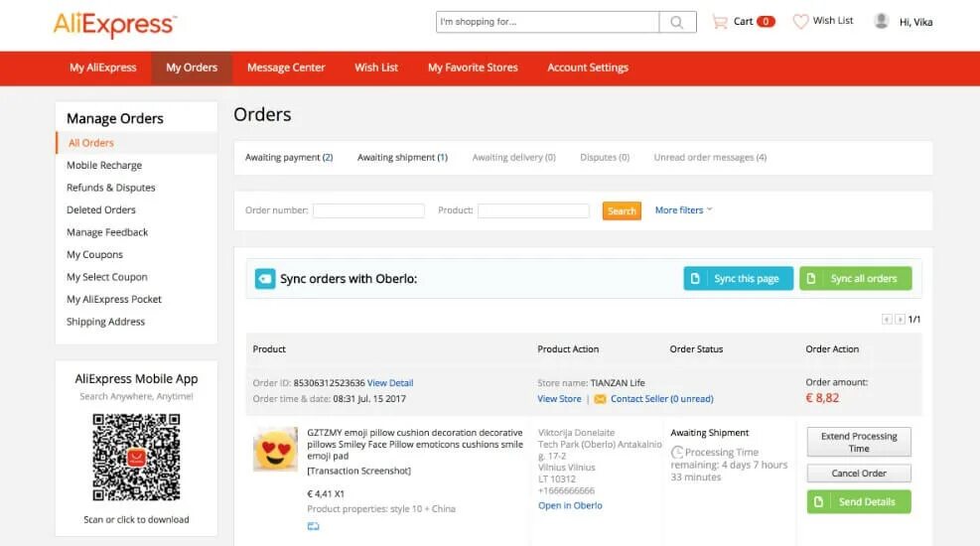
Task: Select the Awaiting shipment (1) tab
Action: [402, 158]
